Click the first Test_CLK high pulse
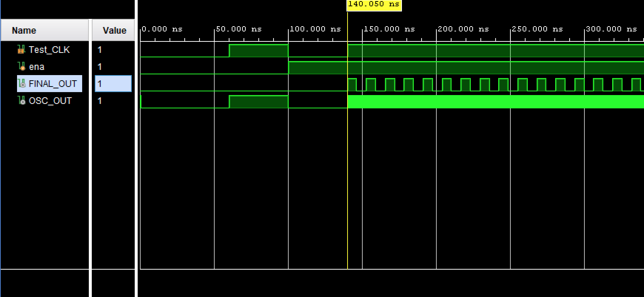This screenshot has width=644, height=297. click(x=259, y=51)
